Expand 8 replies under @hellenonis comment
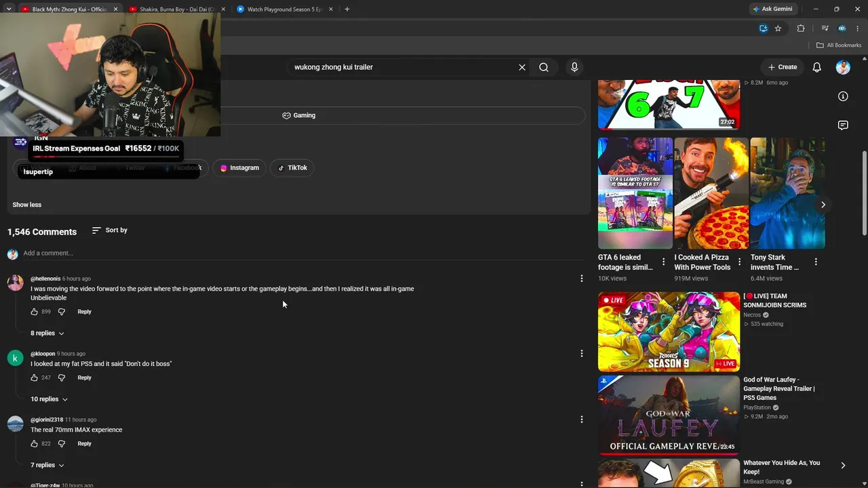Image resolution: width=868 pixels, height=488 pixels. 47,333
